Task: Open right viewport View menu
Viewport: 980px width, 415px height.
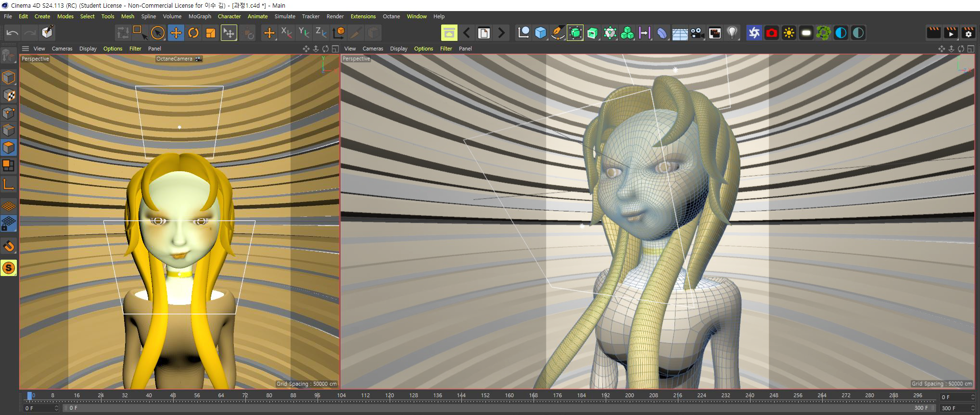Action: coord(350,49)
